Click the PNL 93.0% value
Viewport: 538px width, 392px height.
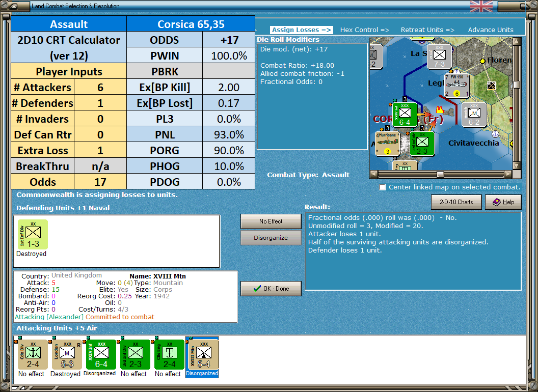coord(229,135)
